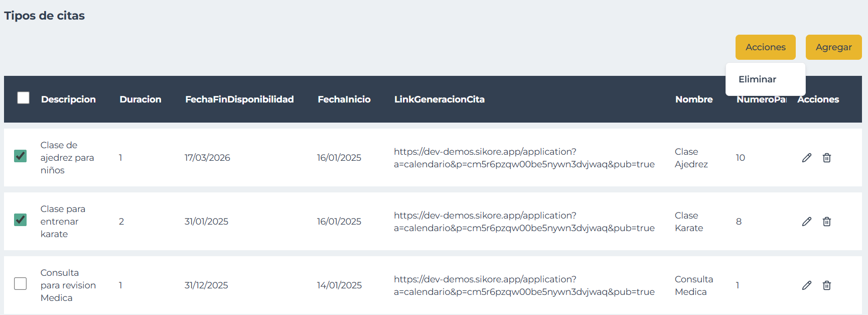The image size is (868, 315).
Task: Delete the Clase Karate row with trash icon
Action: 826,222
